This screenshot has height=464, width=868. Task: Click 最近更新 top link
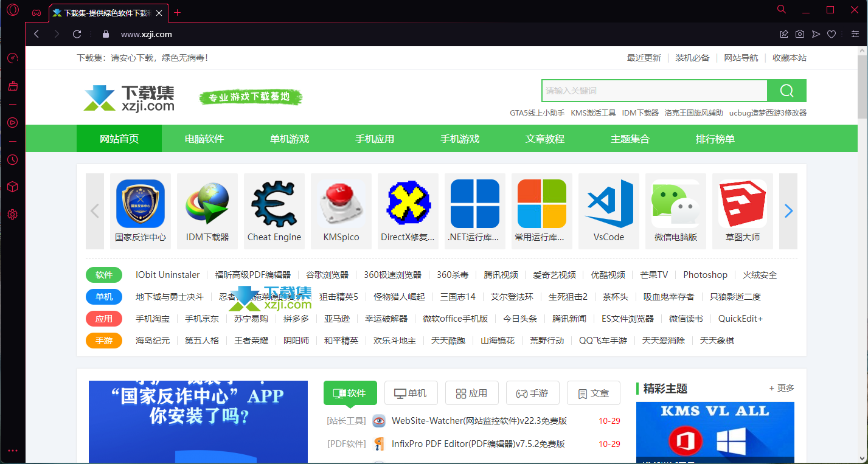644,58
